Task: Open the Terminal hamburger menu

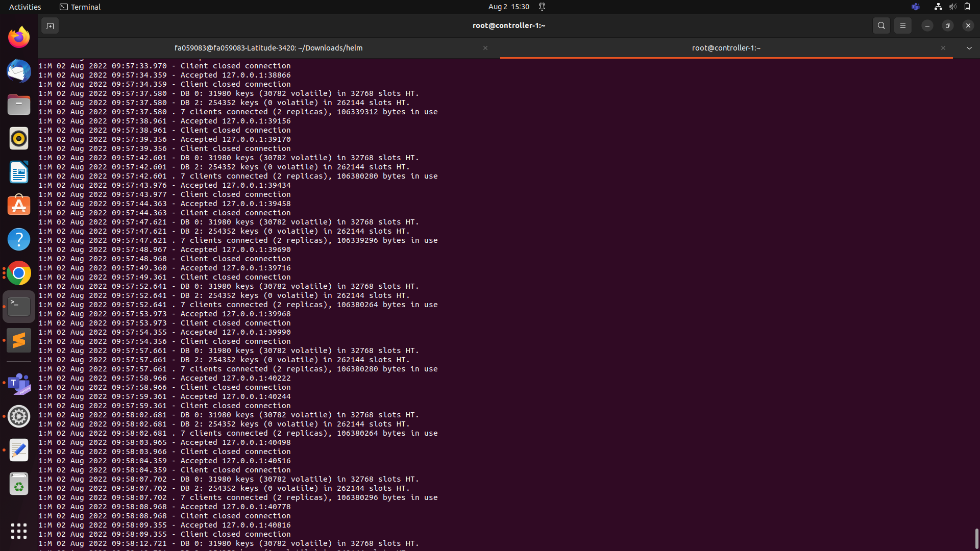Action: pyautogui.click(x=902, y=25)
